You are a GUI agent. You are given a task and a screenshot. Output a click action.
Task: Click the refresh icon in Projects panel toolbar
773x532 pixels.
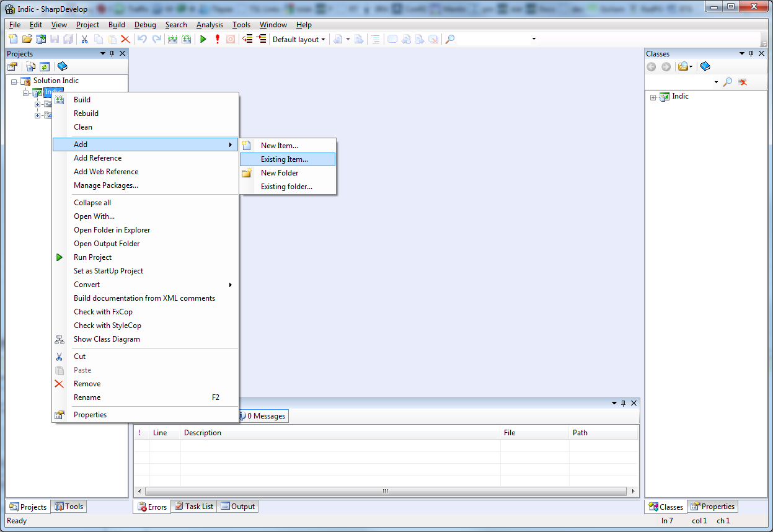tap(45, 66)
